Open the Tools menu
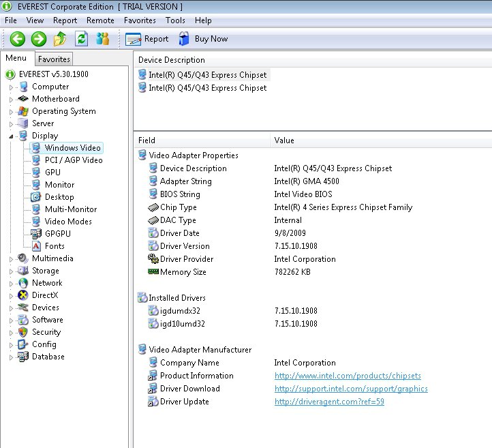 [175, 20]
